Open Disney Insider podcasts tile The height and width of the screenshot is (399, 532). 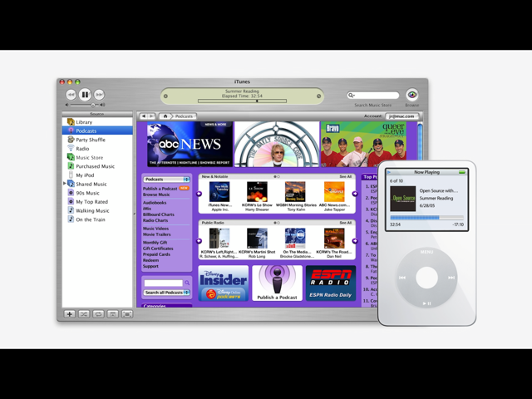pyautogui.click(x=224, y=283)
